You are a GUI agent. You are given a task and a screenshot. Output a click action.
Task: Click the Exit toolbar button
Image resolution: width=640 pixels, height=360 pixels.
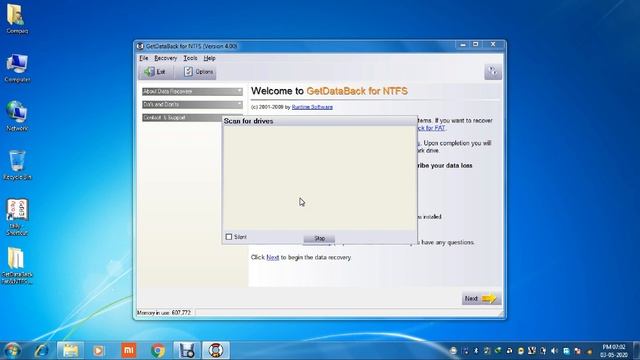pyautogui.click(x=155, y=72)
